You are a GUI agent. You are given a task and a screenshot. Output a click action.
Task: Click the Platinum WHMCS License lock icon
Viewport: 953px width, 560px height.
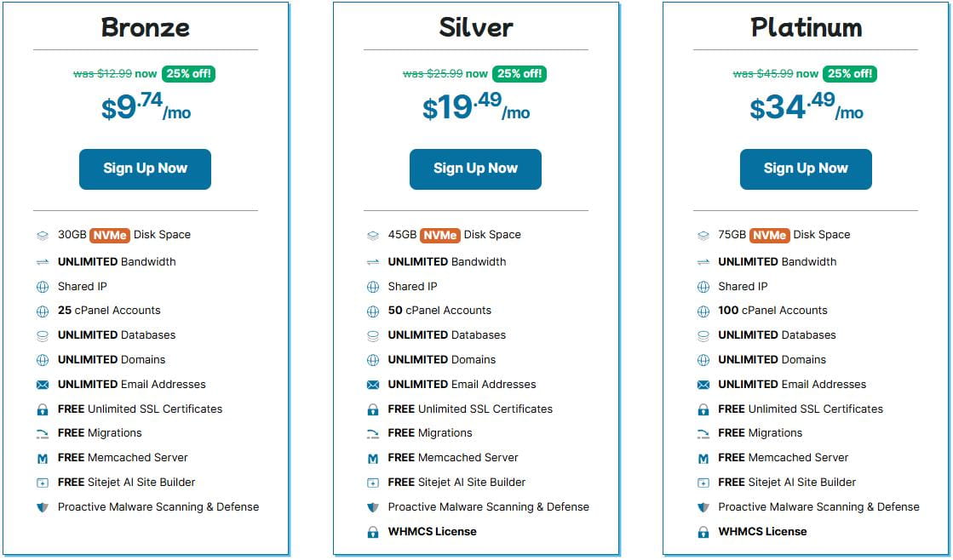tap(703, 532)
